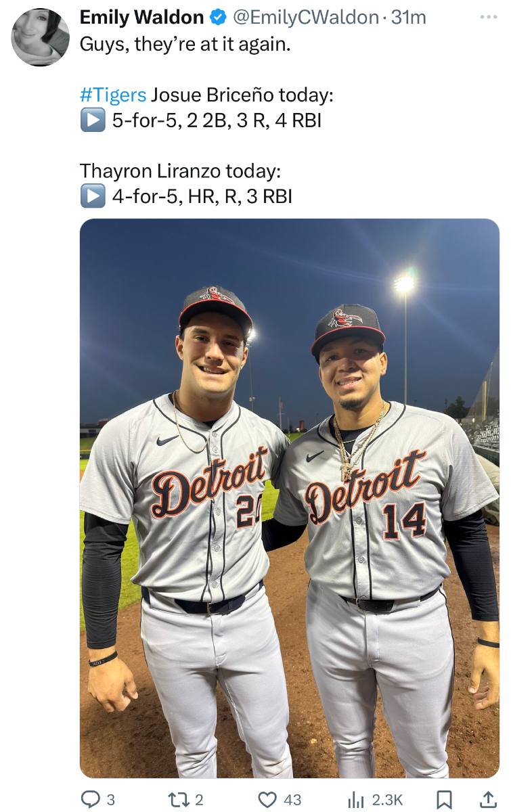
Task: Open the three-dot more options menu
Action: pos(487,16)
